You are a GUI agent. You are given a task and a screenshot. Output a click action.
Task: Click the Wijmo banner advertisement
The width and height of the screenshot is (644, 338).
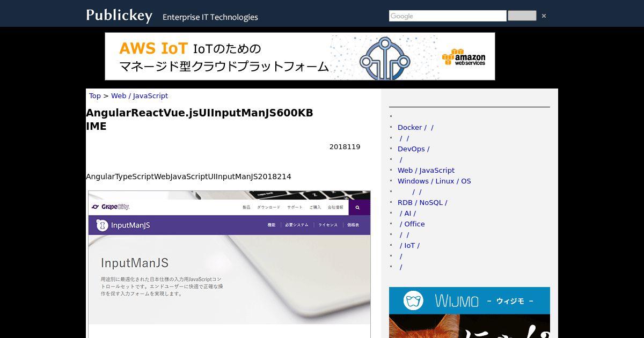point(470,312)
